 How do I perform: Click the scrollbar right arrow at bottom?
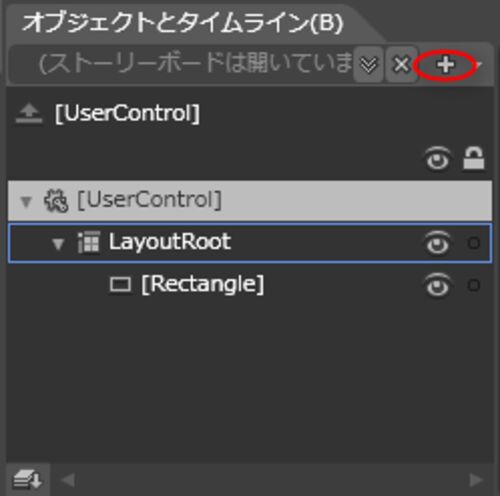pyautogui.click(x=476, y=480)
